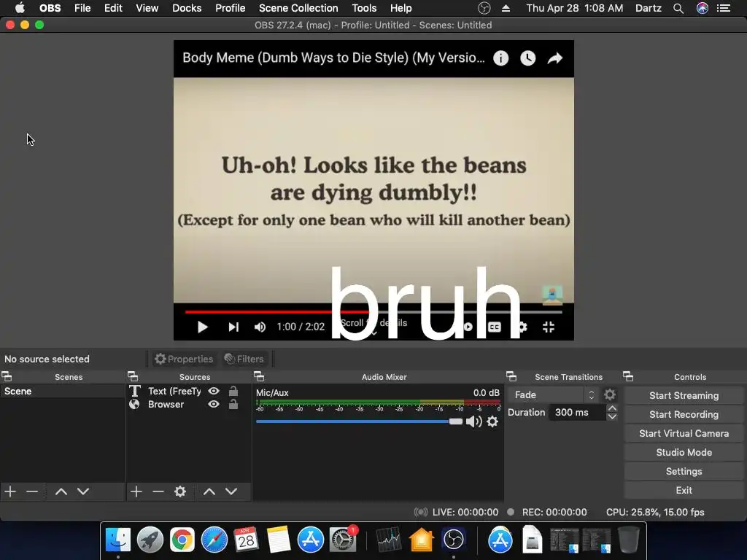Click the red video progress bar
Viewport: 747px width, 560px height.
[x=276, y=312]
